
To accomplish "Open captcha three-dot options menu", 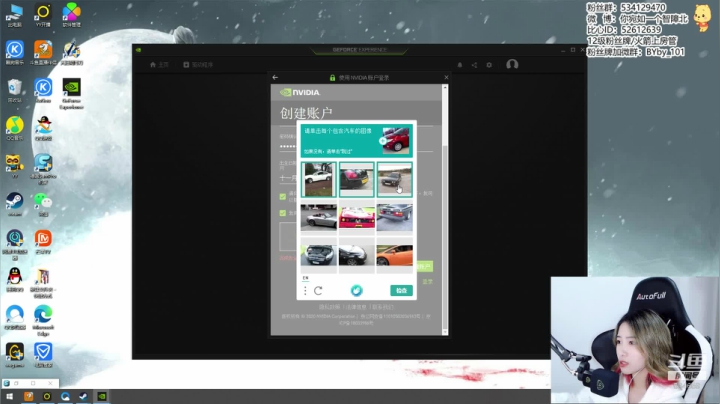I will (305, 290).
